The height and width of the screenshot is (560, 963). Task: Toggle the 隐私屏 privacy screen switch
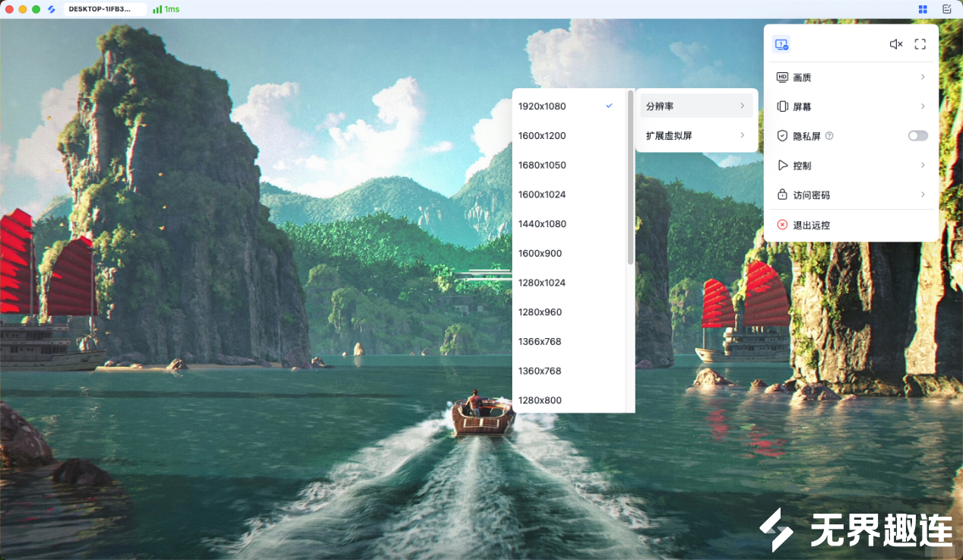click(x=918, y=136)
